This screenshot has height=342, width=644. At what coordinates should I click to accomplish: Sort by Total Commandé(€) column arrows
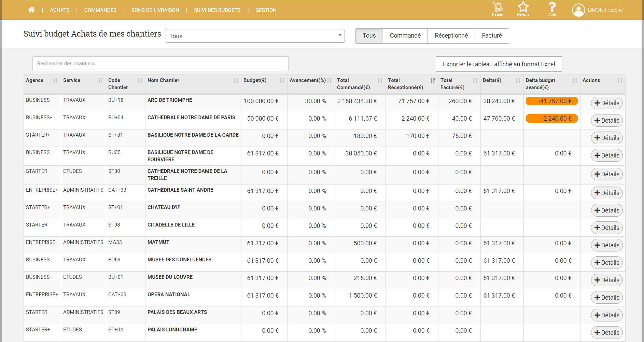click(380, 80)
